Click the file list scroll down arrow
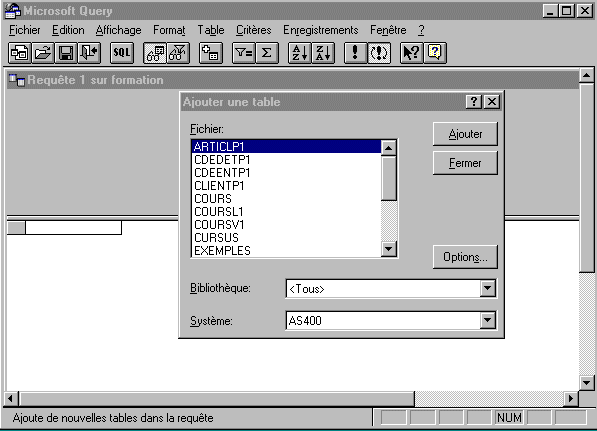 [389, 249]
